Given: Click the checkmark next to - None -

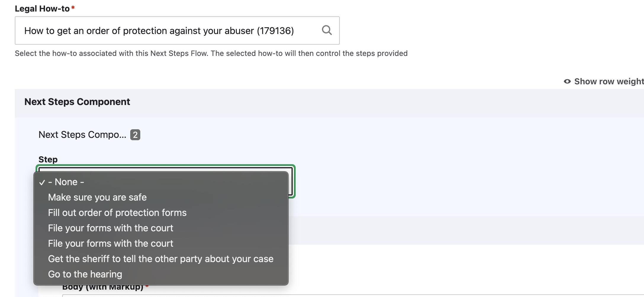Looking at the screenshot, I should pyautogui.click(x=42, y=182).
